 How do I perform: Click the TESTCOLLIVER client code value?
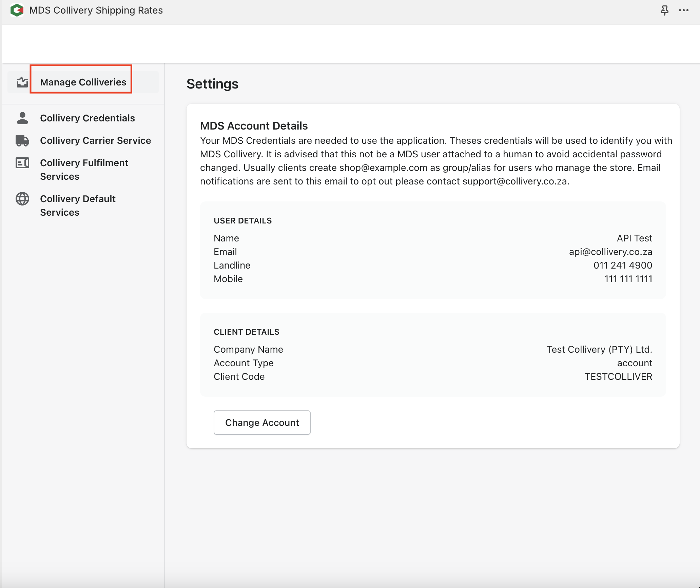[618, 376]
